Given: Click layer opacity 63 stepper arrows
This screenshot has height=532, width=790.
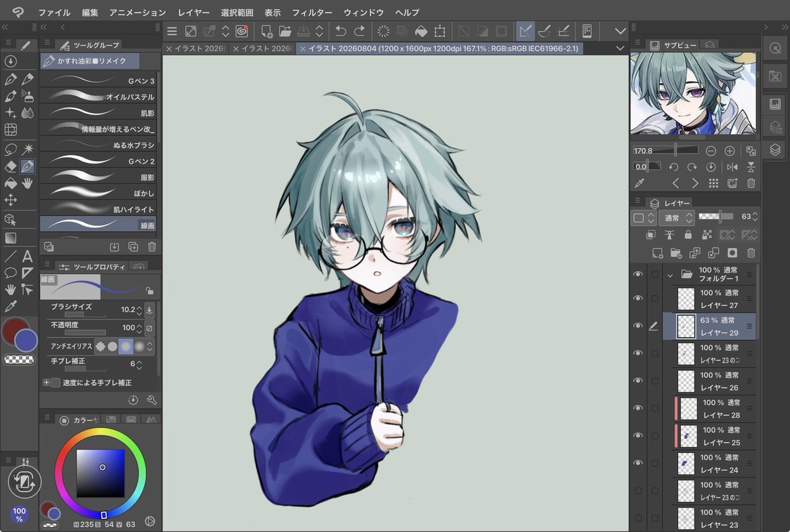Looking at the screenshot, I should coord(755,216).
